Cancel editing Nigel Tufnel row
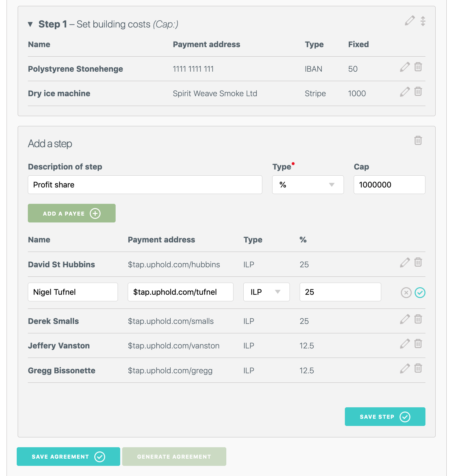Screen dimensions: 450x476 406,292
